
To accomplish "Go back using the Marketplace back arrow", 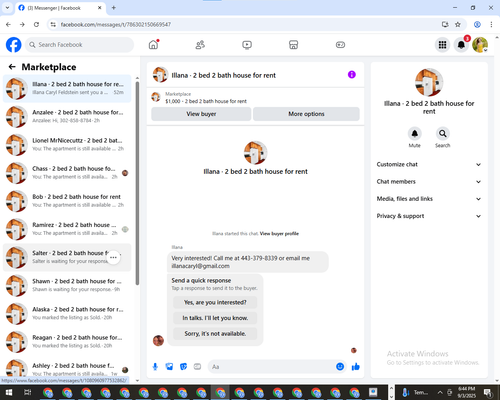I will point(12,67).
